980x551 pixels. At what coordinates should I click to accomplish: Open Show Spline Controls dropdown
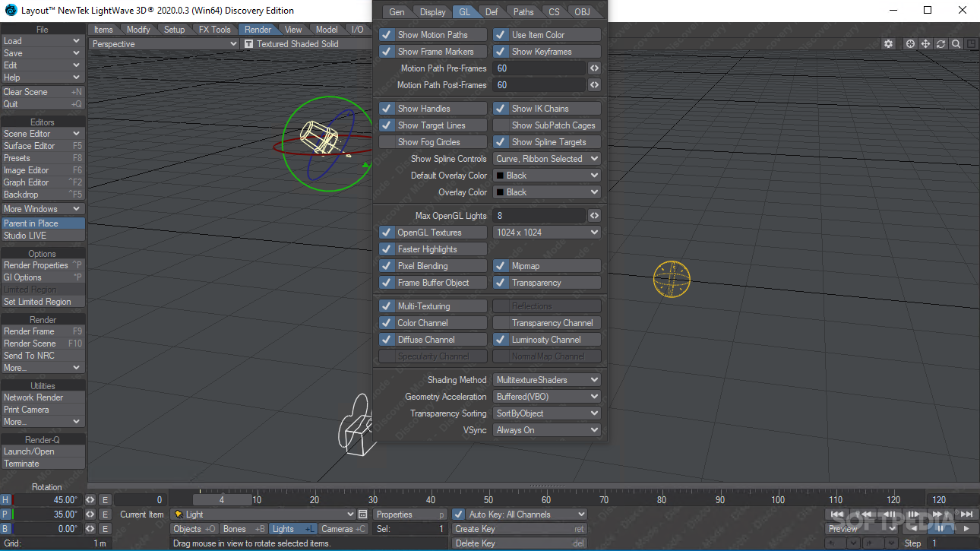(x=547, y=159)
